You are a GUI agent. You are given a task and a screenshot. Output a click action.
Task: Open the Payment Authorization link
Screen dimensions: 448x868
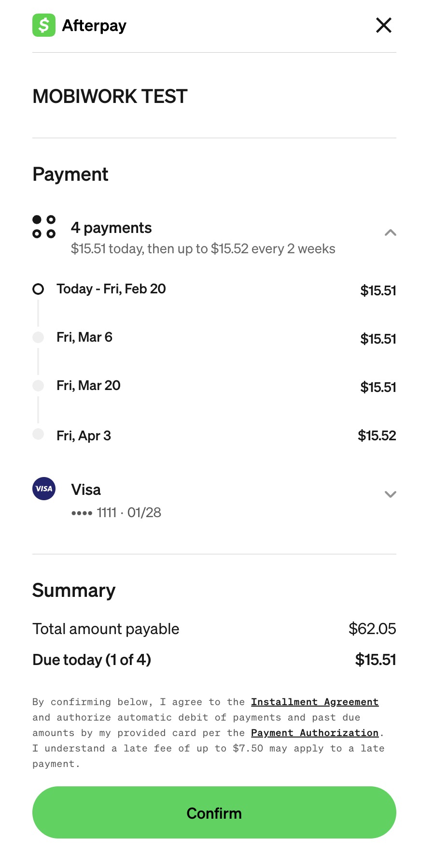(314, 733)
